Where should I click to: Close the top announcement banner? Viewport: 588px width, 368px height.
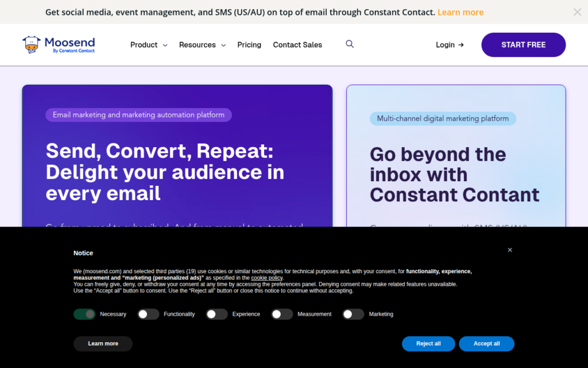pyautogui.click(x=577, y=12)
